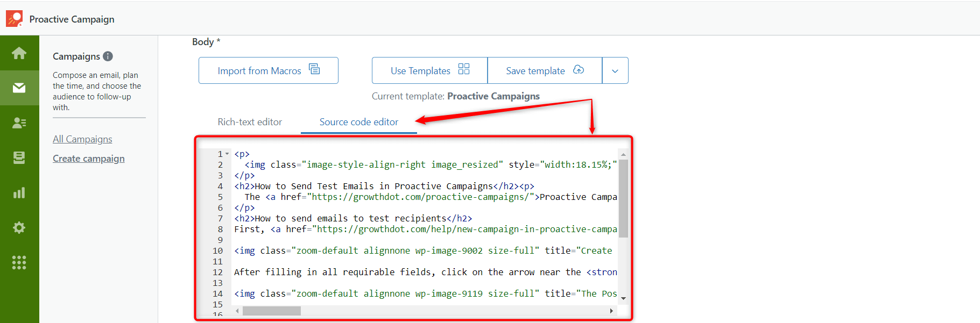
Task: Click the 'image-style-align-right' img code line
Action: (x=431, y=165)
